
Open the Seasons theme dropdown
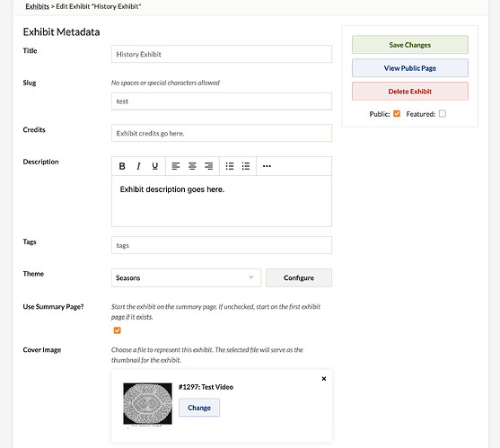(x=186, y=277)
